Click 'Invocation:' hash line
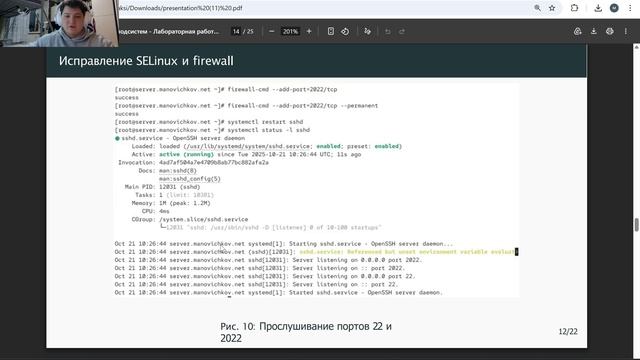The height and width of the screenshot is (360, 640). pyautogui.click(x=193, y=162)
